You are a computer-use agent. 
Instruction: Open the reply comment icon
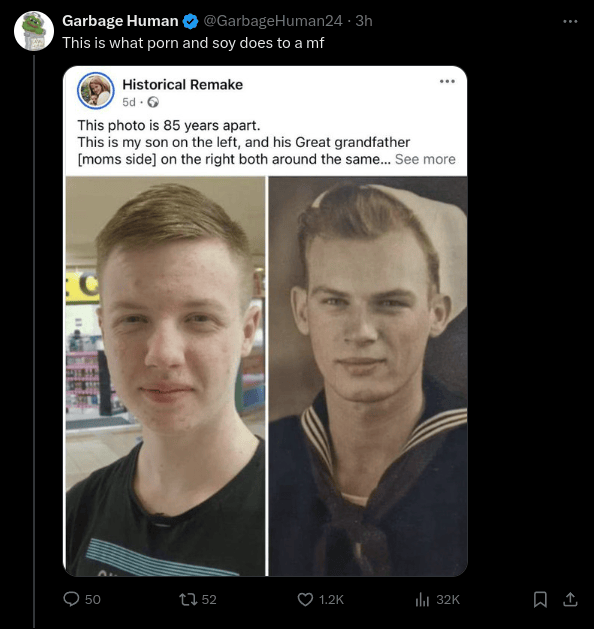71,599
